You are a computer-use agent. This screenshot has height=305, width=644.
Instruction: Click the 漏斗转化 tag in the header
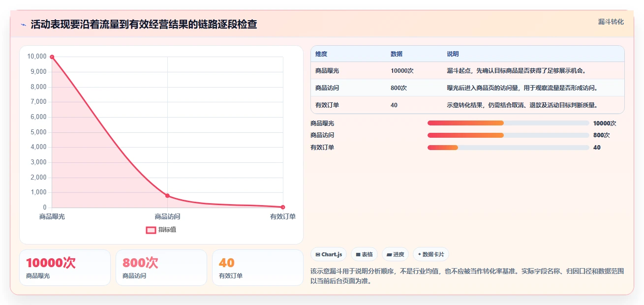611,22
